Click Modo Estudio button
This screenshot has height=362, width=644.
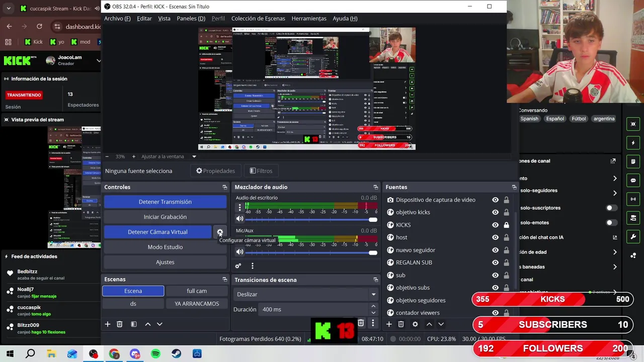165,247
